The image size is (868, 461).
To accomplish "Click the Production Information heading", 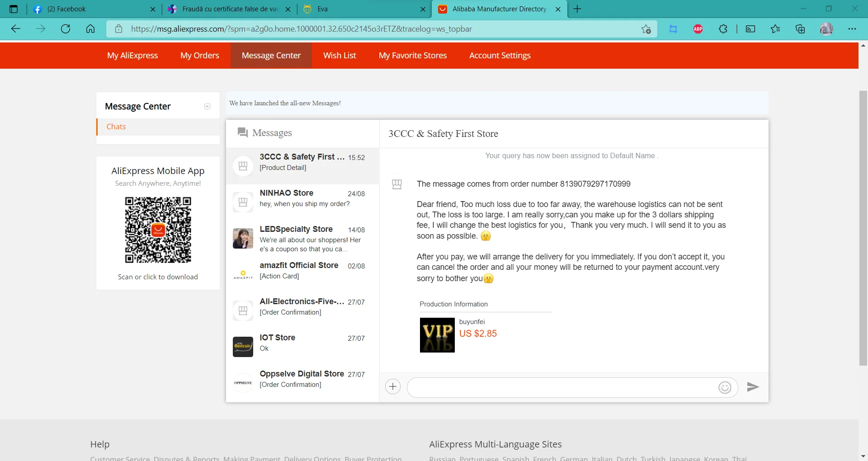I will click(x=453, y=304).
